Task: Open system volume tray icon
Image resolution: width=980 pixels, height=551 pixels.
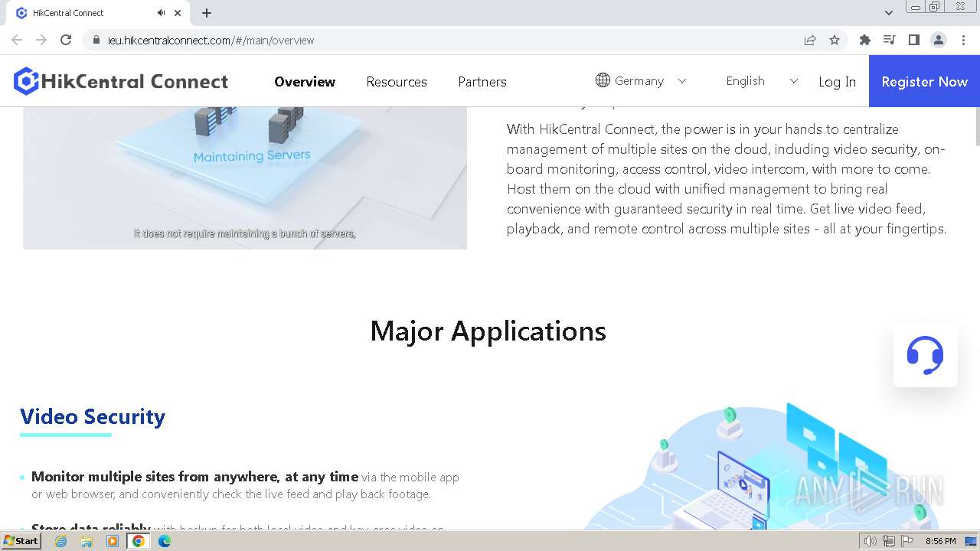Action: tap(871, 541)
